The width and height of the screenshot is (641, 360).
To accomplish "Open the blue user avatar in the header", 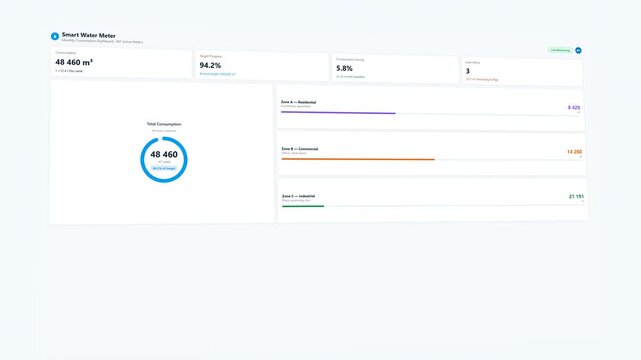I will coord(578,50).
